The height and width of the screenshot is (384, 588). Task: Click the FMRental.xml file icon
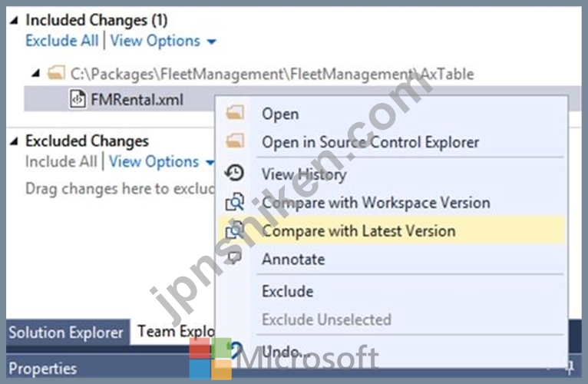(x=78, y=100)
